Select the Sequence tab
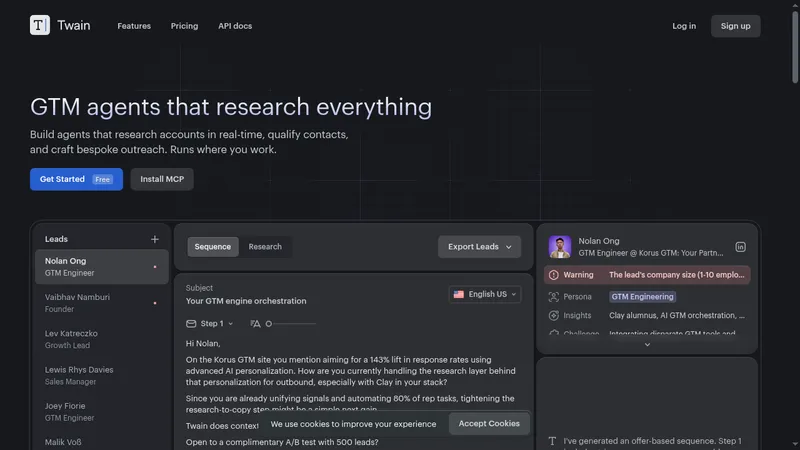Viewport: 800px width, 450px height. tap(213, 247)
